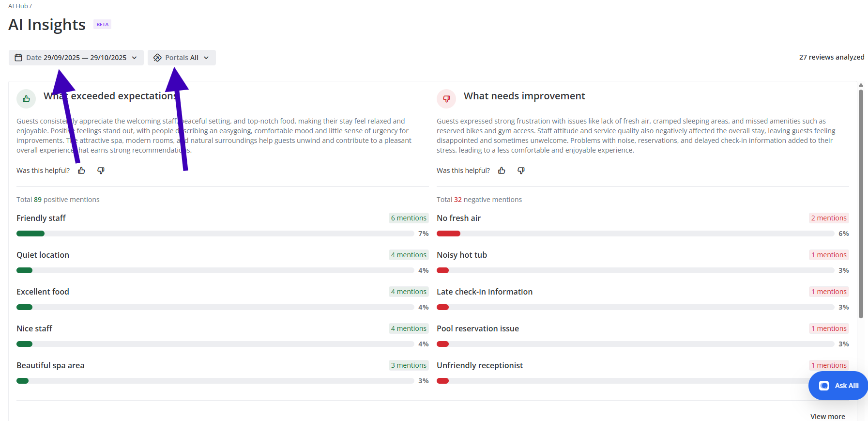Mark improvement summary as unhelpful with thumbs-down
Viewport: 868px width, 421px height.
pos(521,171)
